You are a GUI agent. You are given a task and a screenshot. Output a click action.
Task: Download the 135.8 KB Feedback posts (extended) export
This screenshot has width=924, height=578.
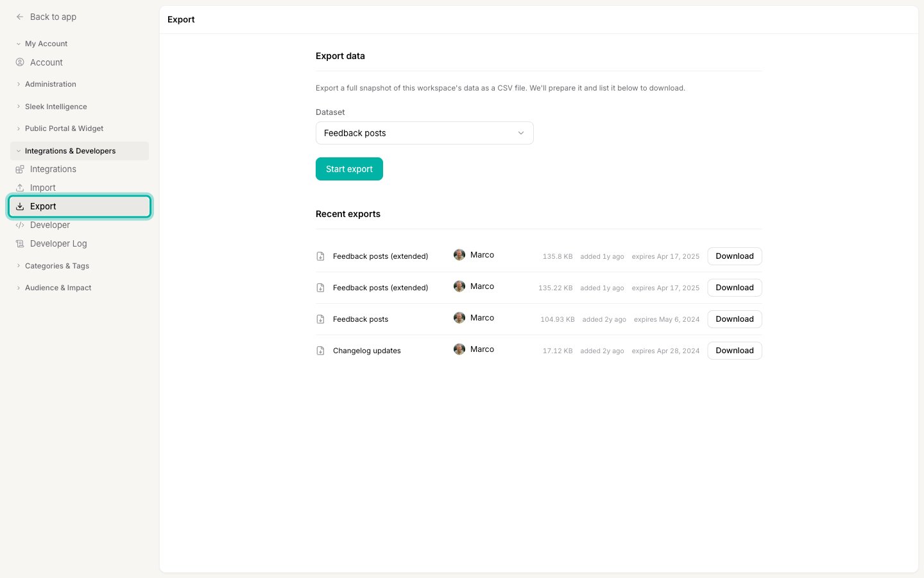point(735,256)
